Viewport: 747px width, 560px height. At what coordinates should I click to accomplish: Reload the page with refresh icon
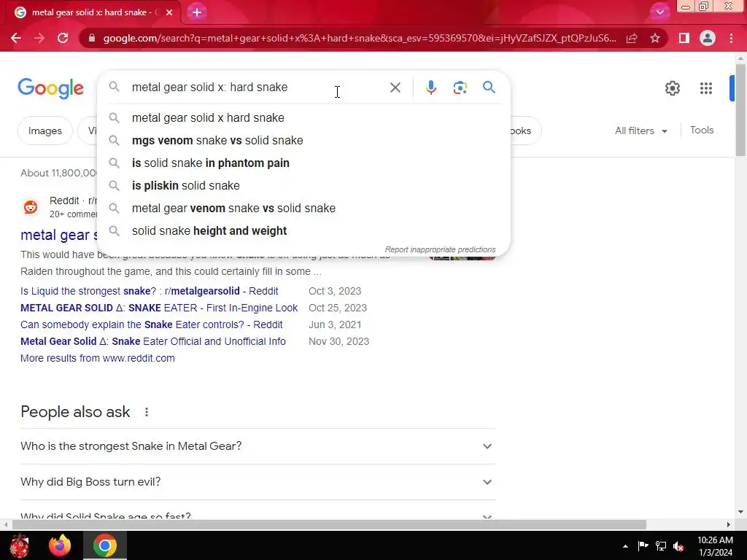(x=63, y=38)
